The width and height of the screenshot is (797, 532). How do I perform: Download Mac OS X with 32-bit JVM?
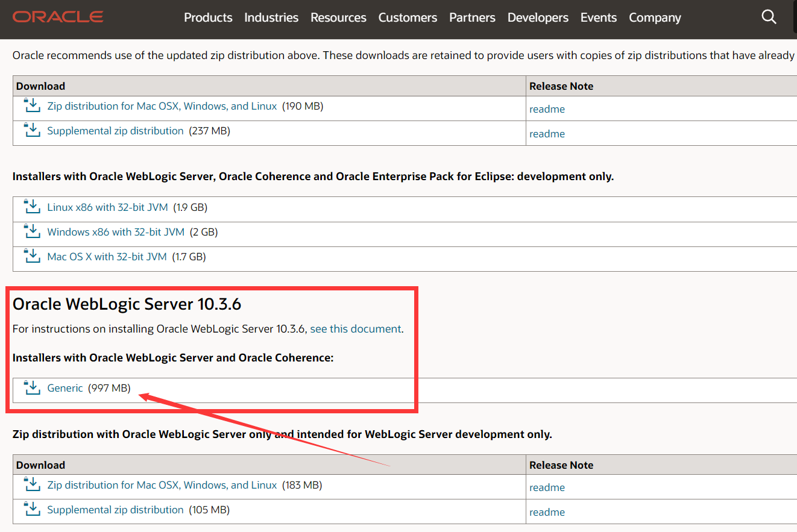click(107, 257)
